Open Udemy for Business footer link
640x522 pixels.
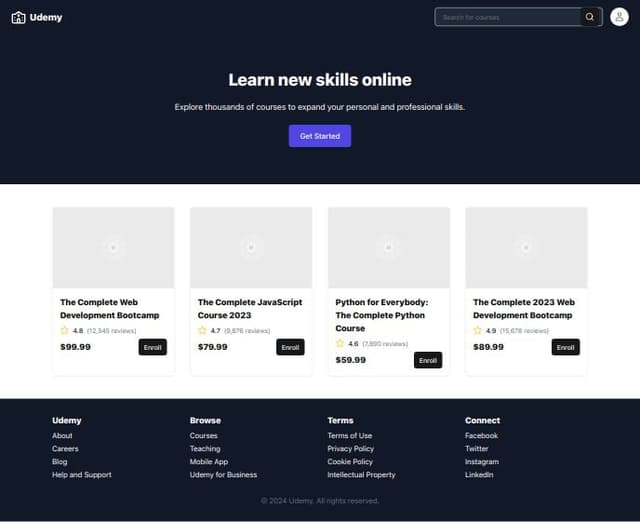(223, 475)
